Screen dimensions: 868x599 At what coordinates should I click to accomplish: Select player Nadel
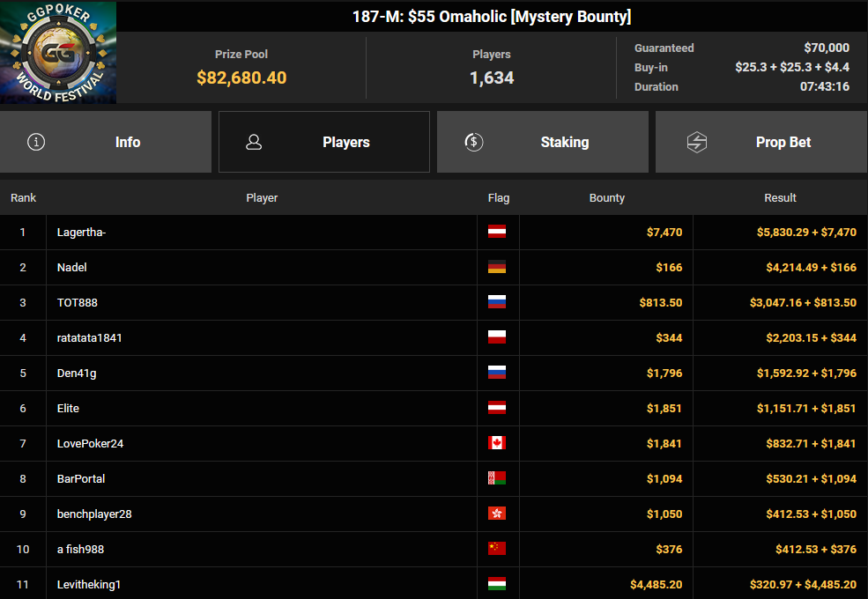72,268
